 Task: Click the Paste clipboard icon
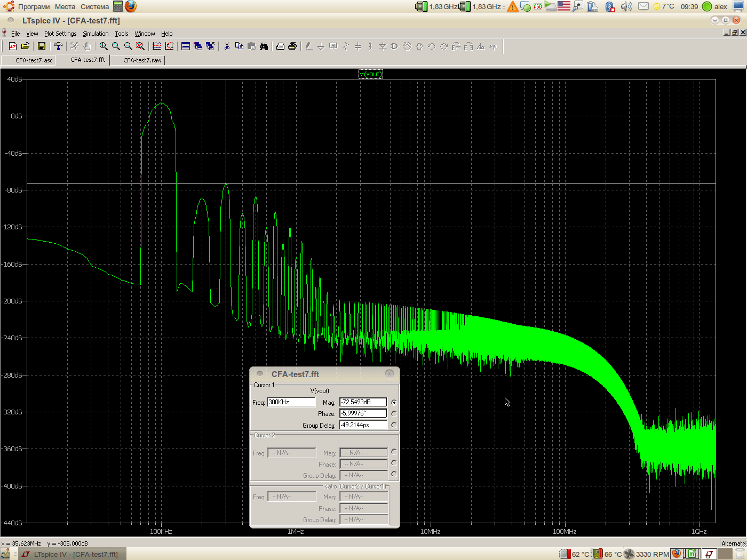coord(251,46)
